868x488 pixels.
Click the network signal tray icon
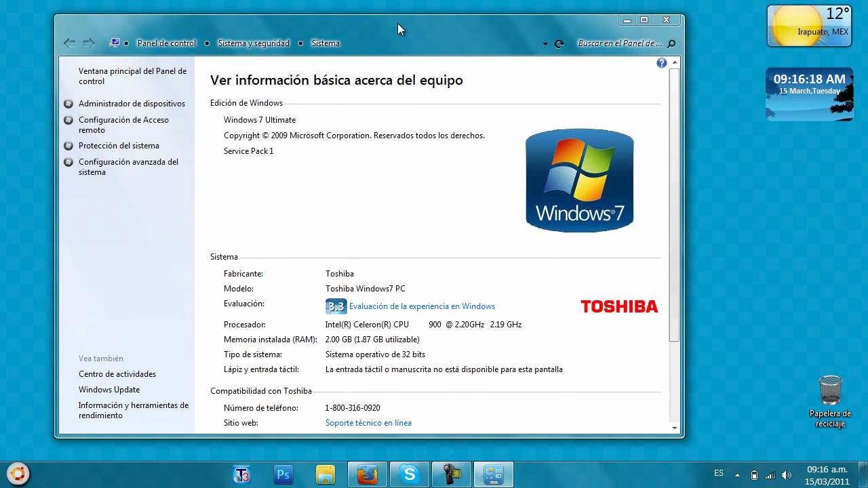pyautogui.click(x=770, y=475)
